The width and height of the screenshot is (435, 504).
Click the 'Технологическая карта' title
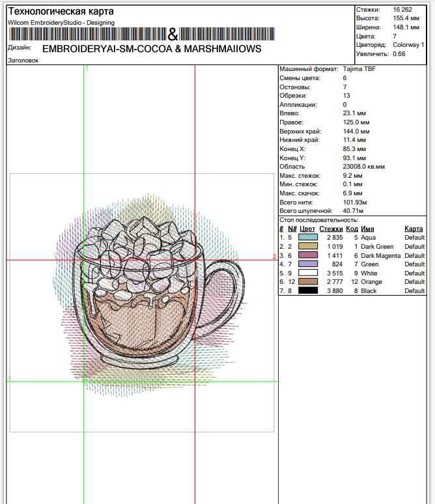tap(60, 12)
